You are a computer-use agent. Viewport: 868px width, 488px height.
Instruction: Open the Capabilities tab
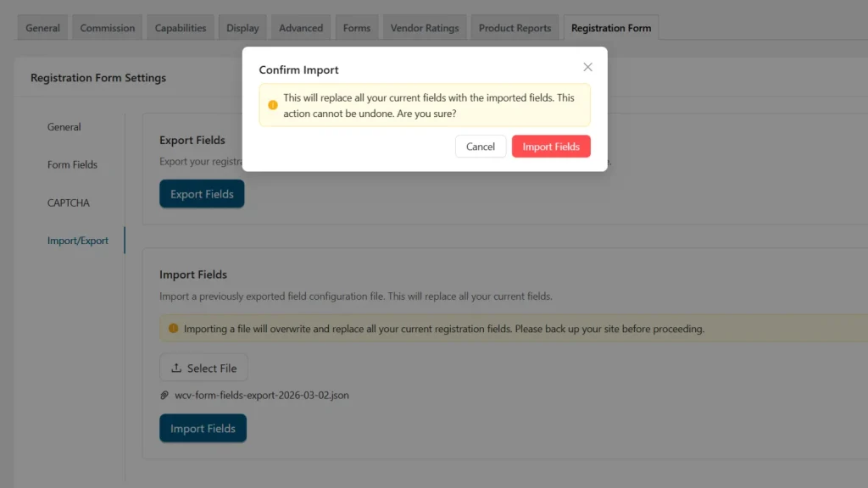181,28
